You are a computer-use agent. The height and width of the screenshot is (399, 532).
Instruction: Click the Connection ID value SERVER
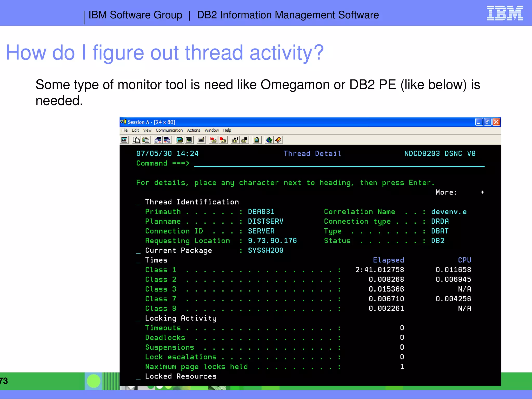261,231
